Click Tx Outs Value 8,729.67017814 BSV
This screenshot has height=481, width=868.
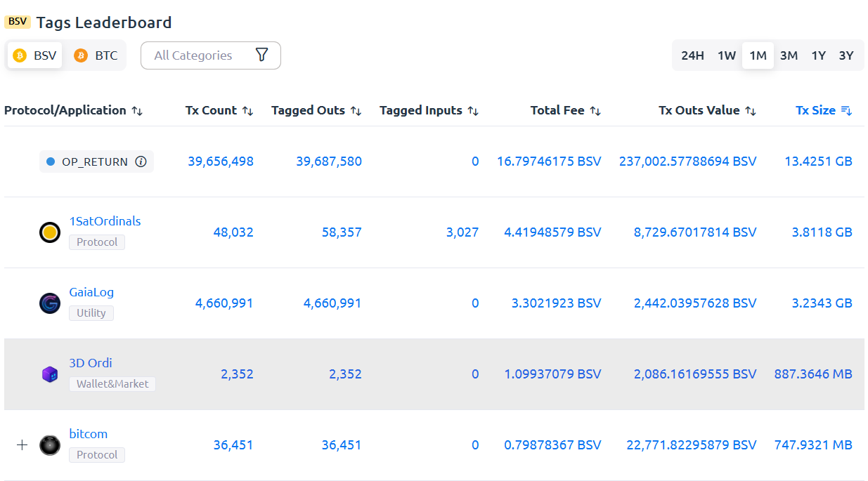click(x=695, y=232)
